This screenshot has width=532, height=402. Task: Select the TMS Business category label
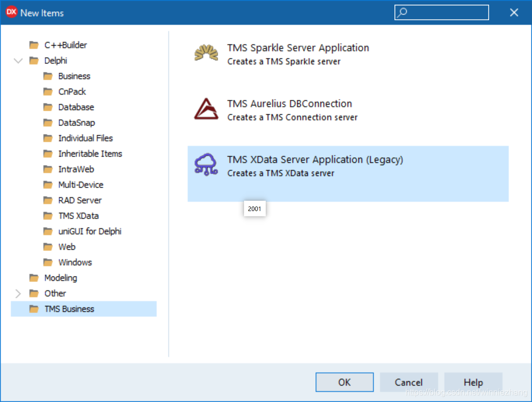[69, 309]
